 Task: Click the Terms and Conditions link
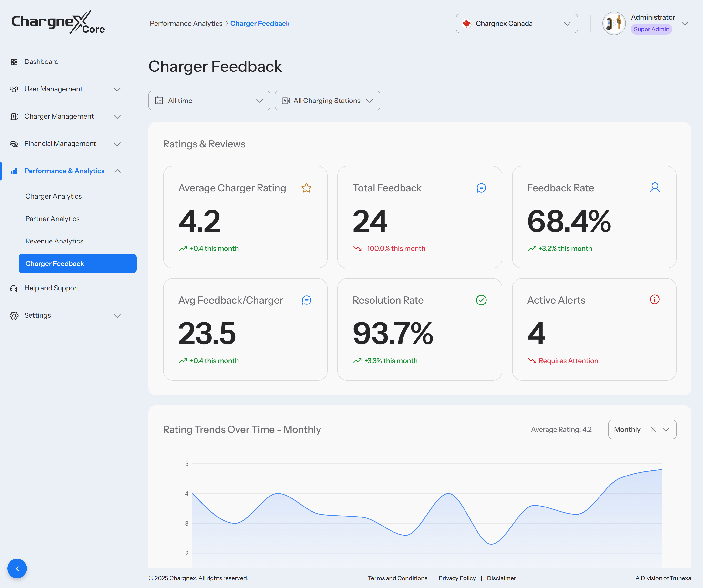click(397, 578)
